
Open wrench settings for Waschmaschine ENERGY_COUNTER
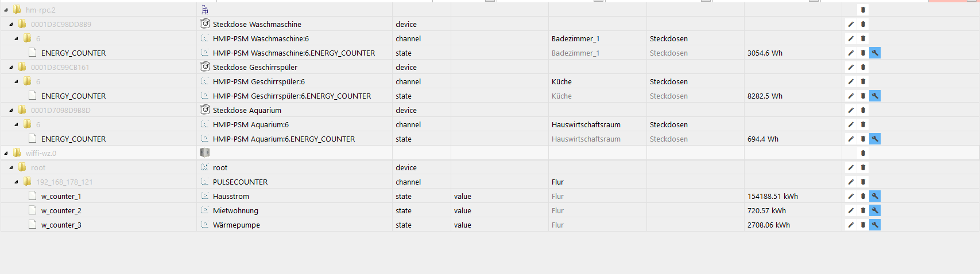click(874, 53)
